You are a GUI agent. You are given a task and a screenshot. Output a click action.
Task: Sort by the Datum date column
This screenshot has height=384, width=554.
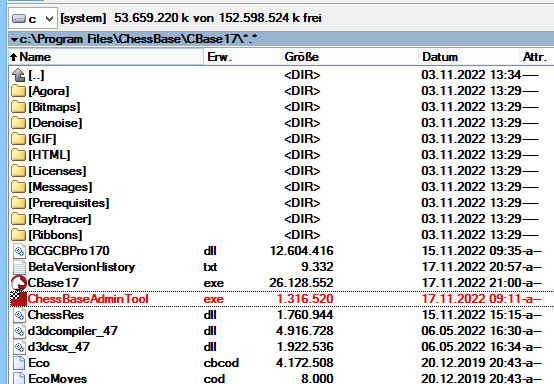[x=469, y=57]
